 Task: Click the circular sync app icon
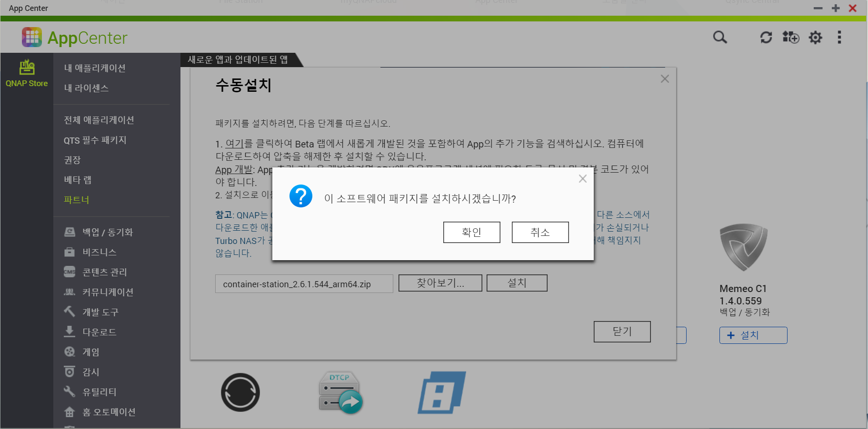240,393
